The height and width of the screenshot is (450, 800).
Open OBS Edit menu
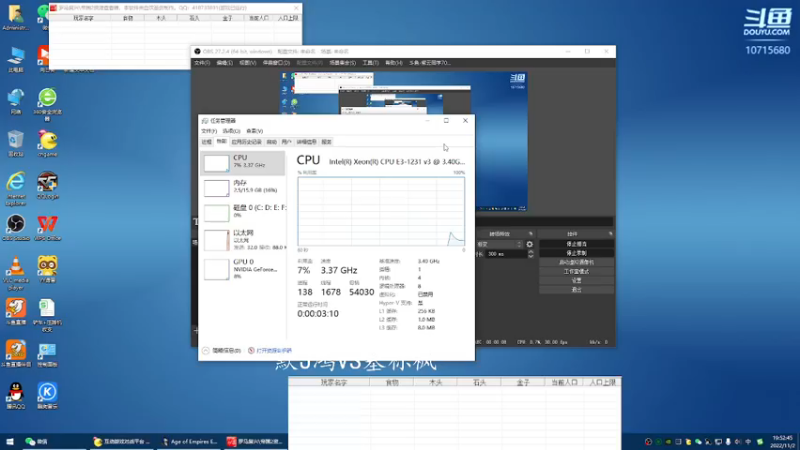pos(224,63)
